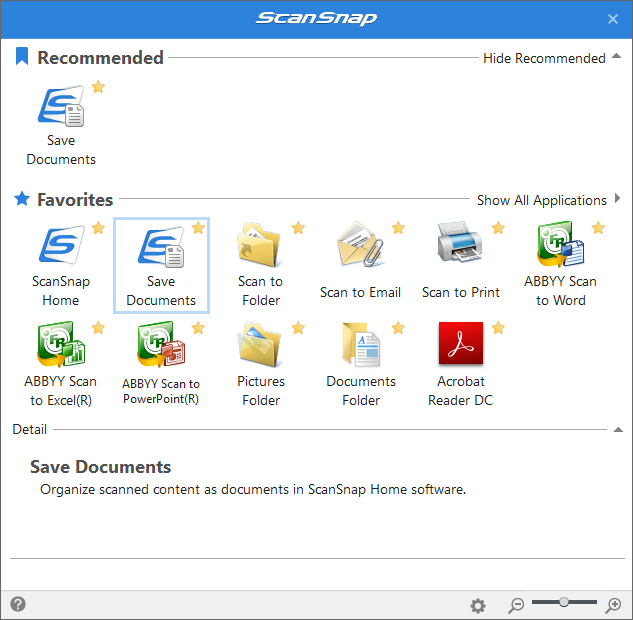Toggle favorite star on ABBYY Scan to PowerPoint(R)
This screenshot has height=620, width=633.
[198, 328]
